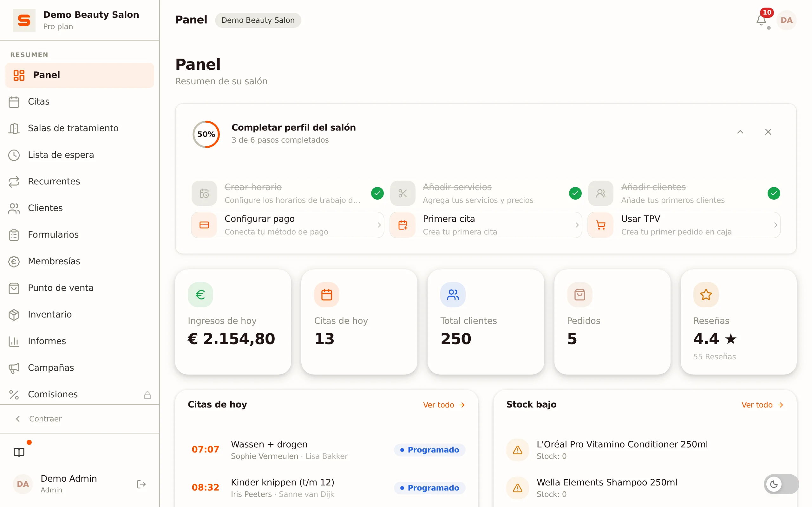Click Ver todo in Citas de hoy
Viewport: 812px width, 507px height.
coord(443,405)
